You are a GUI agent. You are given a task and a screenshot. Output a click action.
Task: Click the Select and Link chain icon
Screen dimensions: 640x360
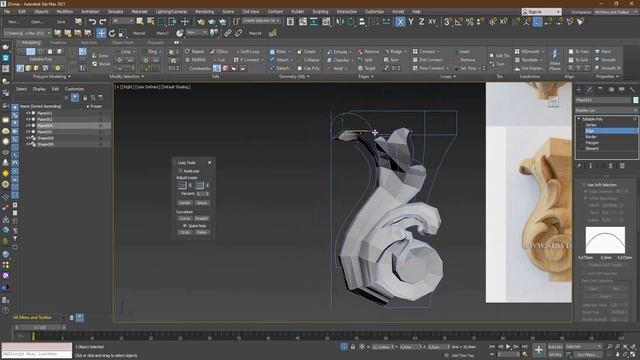click(x=228, y=33)
